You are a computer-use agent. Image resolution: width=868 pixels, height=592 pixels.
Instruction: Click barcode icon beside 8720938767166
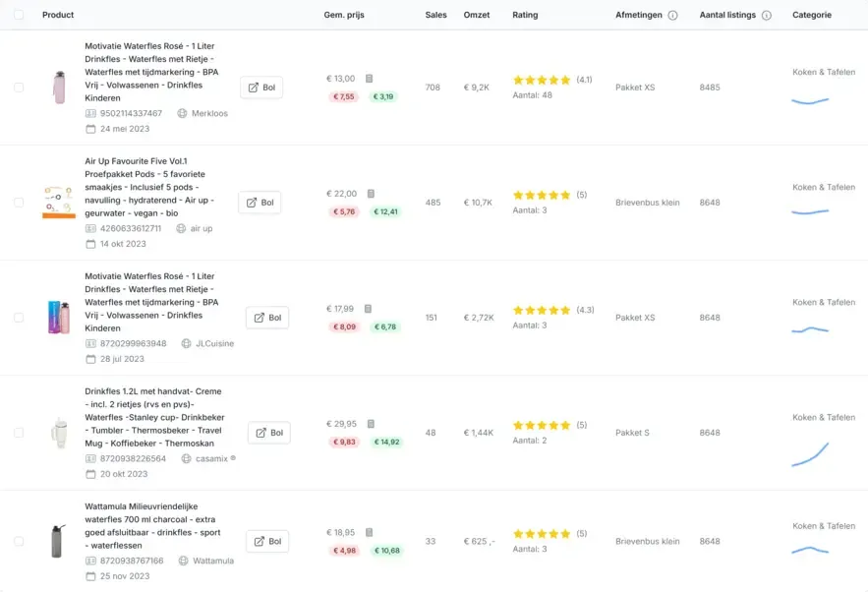coord(90,561)
